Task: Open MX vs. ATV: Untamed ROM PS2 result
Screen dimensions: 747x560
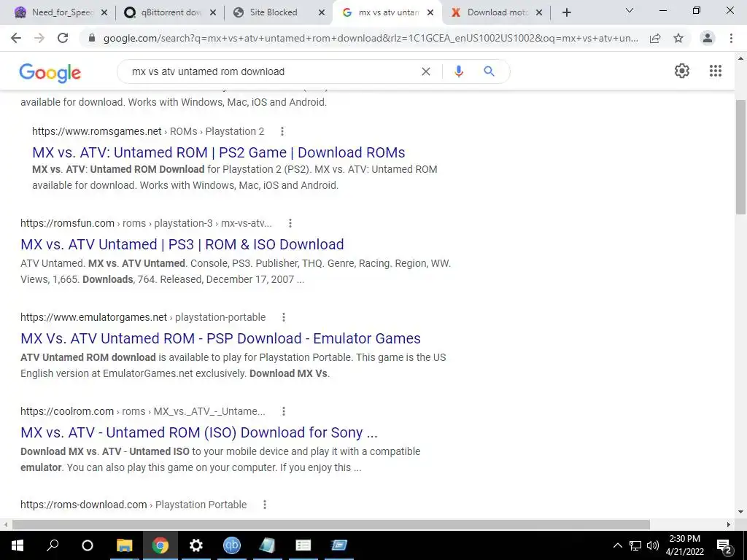Action: [x=219, y=152]
